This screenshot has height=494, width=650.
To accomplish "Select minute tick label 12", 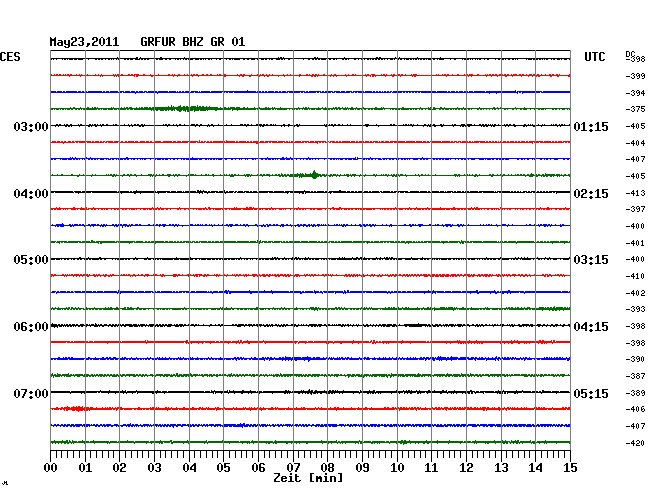I will coord(466,468).
